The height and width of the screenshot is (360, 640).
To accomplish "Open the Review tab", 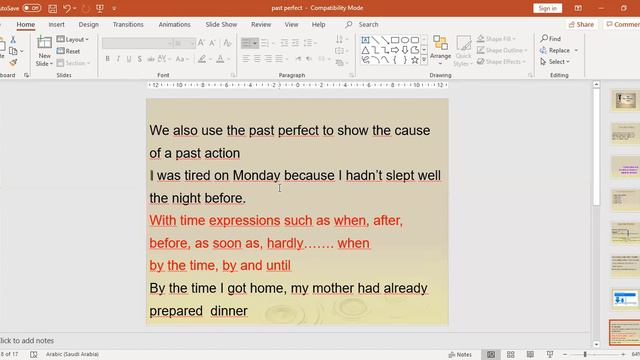I will 261,24.
